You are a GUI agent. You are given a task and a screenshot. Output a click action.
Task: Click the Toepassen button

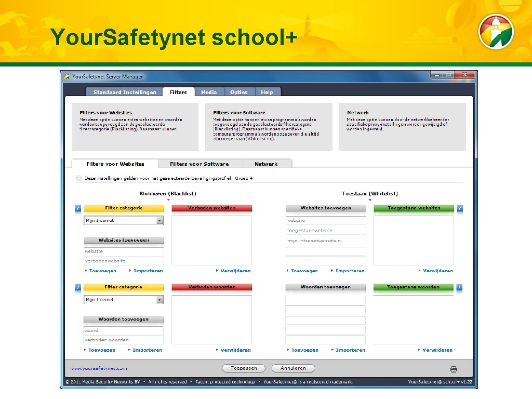pos(244,368)
